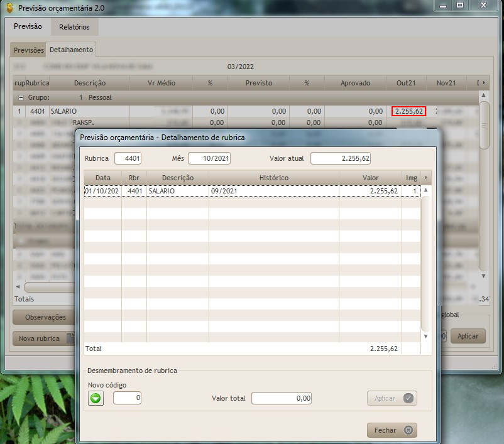504x444 pixels.
Task: Open main grid column chooser arrow at far right
Action: point(483,83)
